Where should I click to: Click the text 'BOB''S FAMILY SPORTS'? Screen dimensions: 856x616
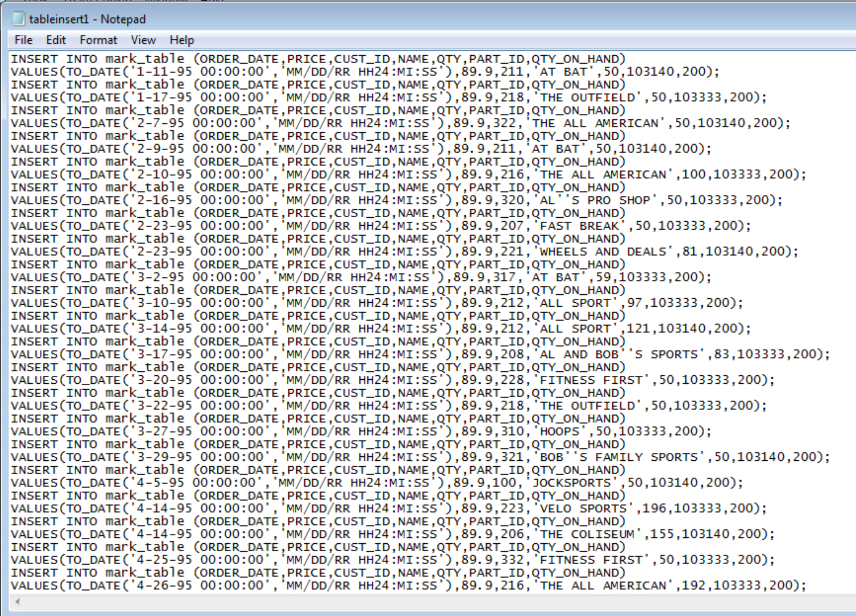click(x=619, y=457)
